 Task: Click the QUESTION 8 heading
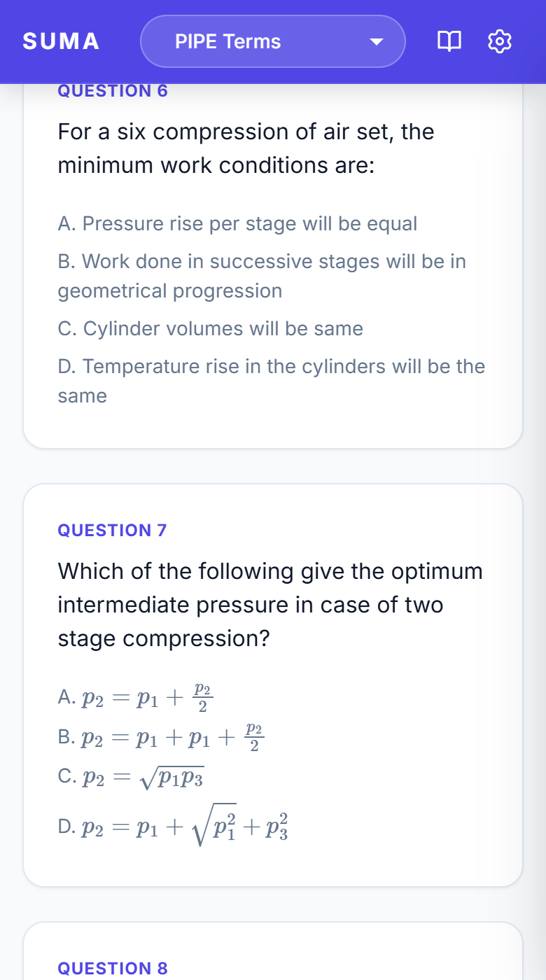point(113,968)
